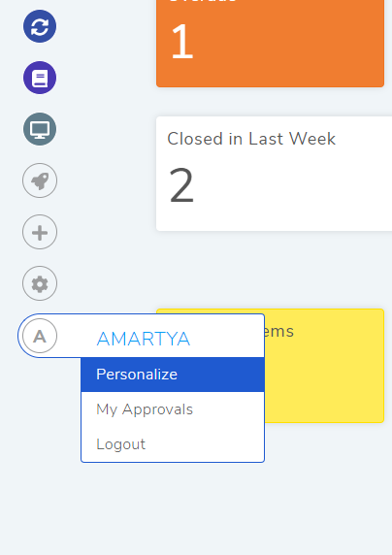The height and width of the screenshot is (555, 392).
Task: Open the 'Closed in Last Week' title
Action: (x=251, y=139)
